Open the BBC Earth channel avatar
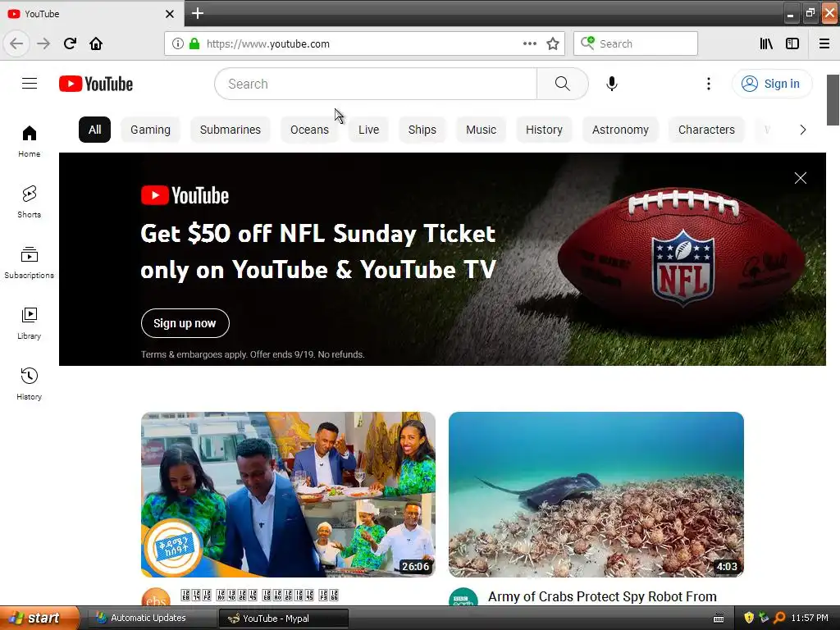 [463, 598]
